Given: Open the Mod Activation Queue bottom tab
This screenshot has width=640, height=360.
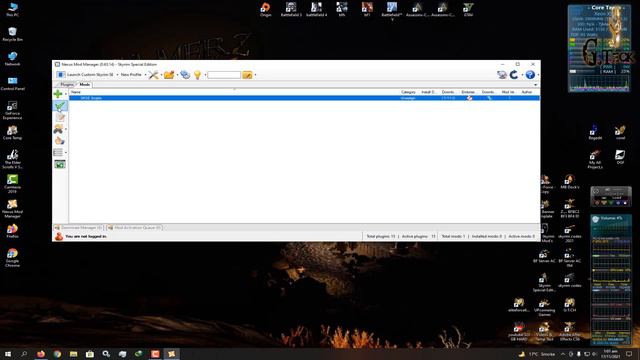Looking at the screenshot, I should 134,228.
